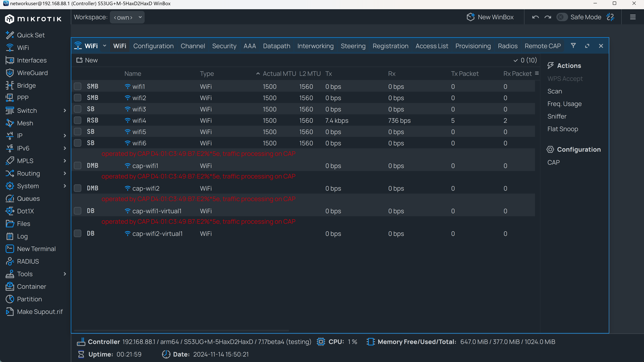Switch to the Registration tab
This screenshot has height=362, width=644.
pyautogui.click(x=390, y=46)
